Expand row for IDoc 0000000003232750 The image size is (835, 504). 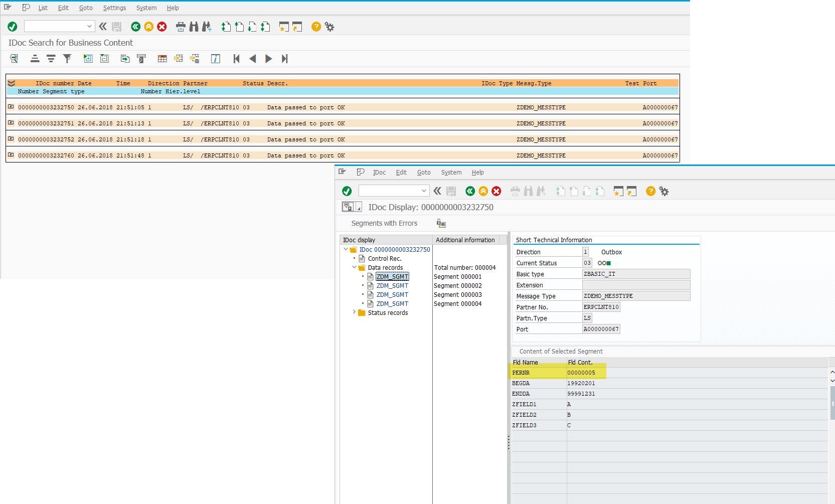(11, 107)
